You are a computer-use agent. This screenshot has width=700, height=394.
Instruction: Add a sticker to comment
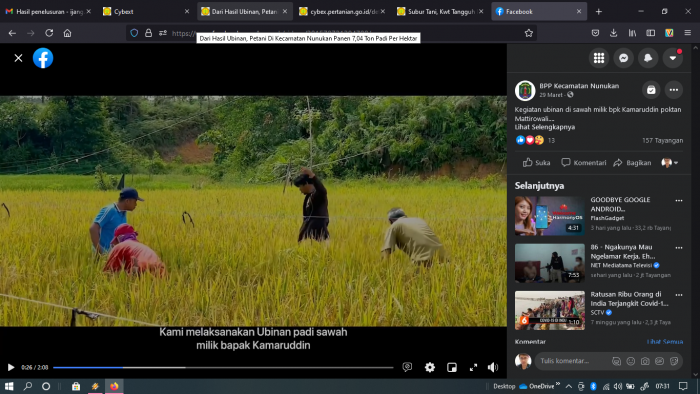pyautogui.click(x=674, y=361)
